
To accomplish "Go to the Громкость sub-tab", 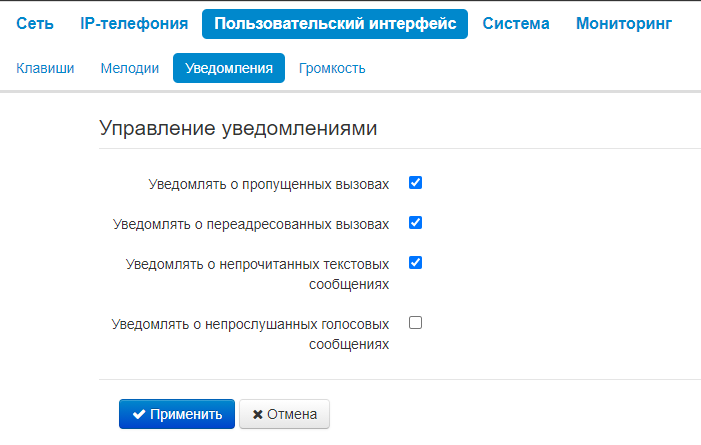I will coord(332,68).
